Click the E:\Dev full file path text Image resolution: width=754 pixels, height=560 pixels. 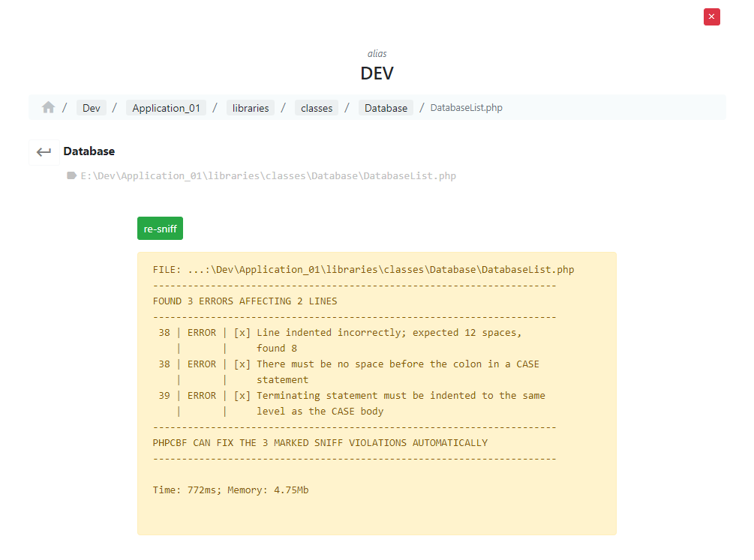click(268, 176)
